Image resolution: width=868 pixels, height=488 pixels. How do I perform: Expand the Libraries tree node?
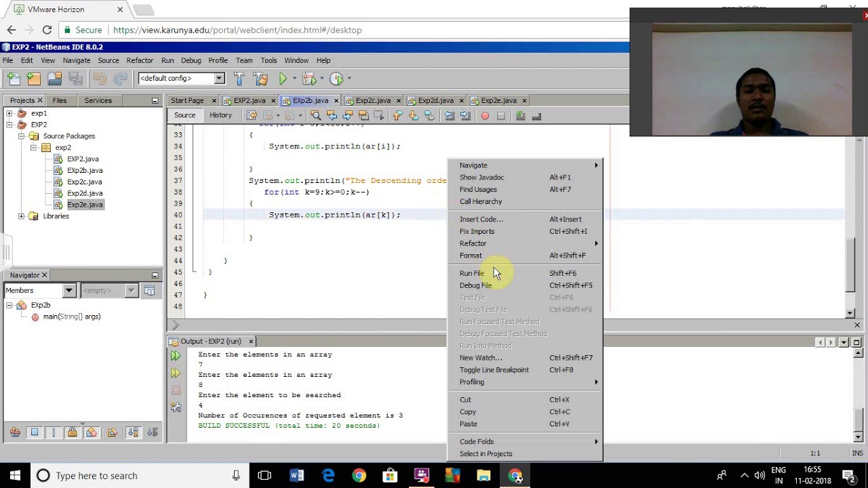(x=21, y=216)
